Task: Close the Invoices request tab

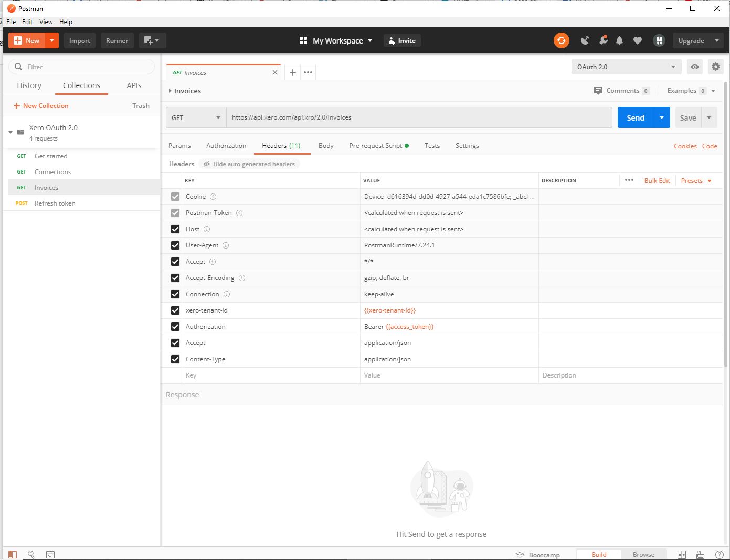Action: click(x=275, y=72)
